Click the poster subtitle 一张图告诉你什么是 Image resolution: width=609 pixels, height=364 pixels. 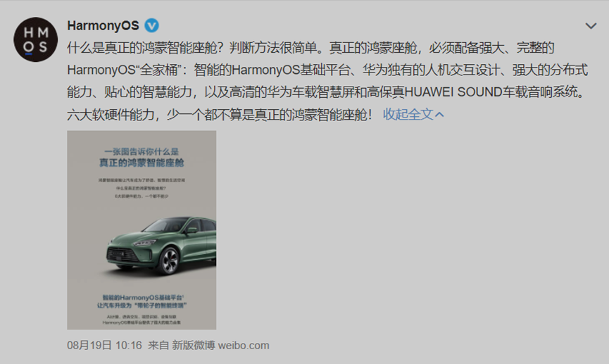pyautogui.click(x=142, y=152)
